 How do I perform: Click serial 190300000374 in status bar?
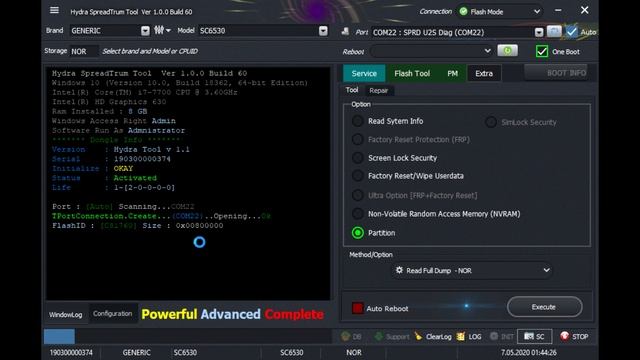71,352
